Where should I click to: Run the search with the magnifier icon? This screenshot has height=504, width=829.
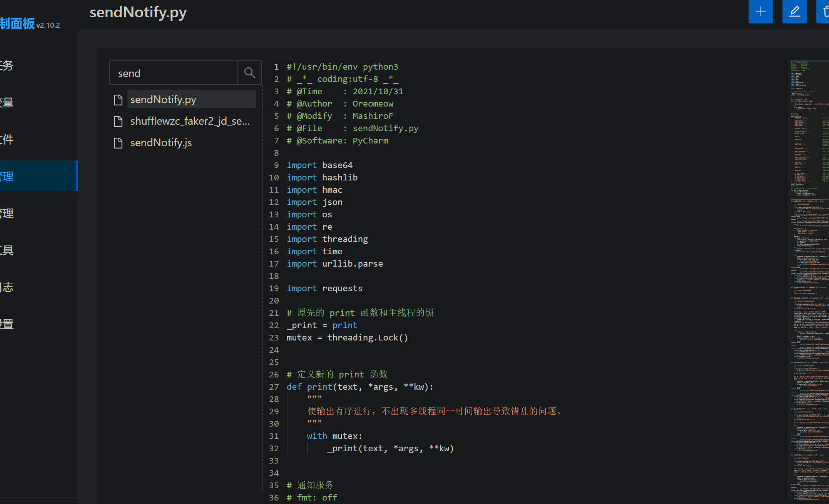tap(249, 72)
